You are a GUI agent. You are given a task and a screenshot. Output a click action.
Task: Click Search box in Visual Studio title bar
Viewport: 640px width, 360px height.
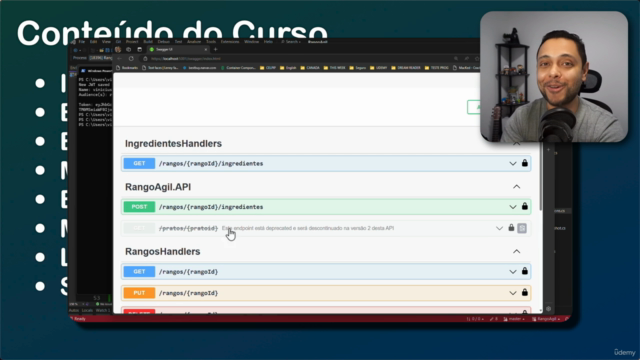click(291, 42)
